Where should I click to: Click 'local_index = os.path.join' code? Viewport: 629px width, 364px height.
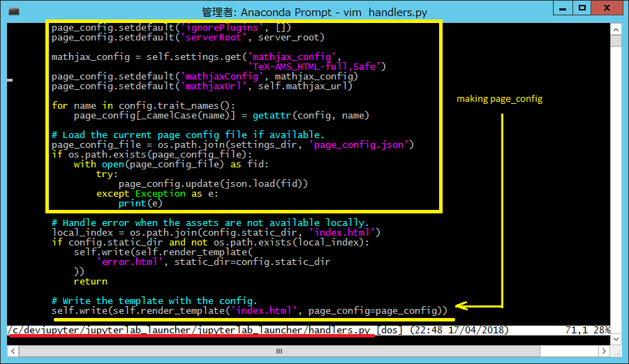tap(126, 232)
